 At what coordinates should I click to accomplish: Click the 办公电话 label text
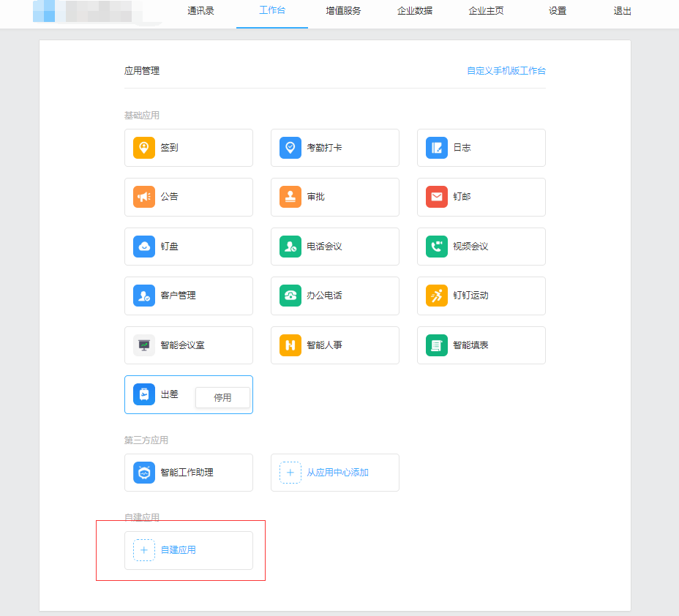click(x=324, y=296)
